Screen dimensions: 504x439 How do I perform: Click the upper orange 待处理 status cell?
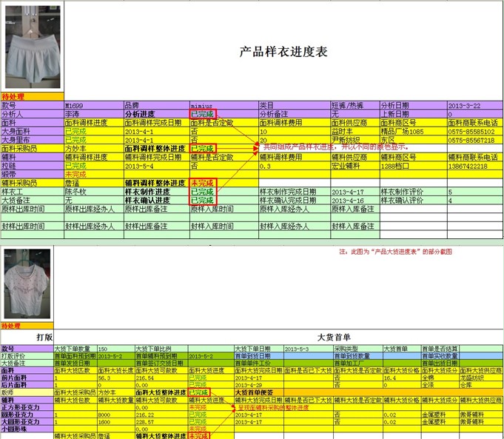coord(15,97)
